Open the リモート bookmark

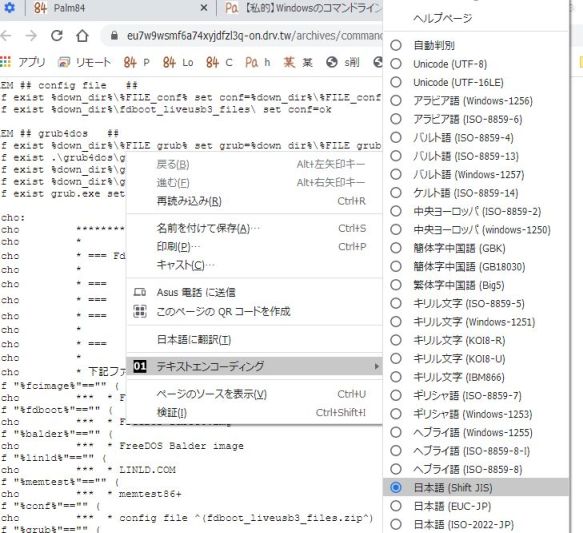(84, 62)
